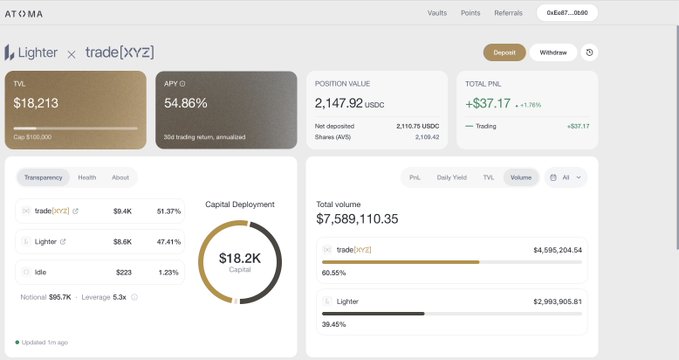Click the Trading PnL +$37.17 row

(527, 126)
